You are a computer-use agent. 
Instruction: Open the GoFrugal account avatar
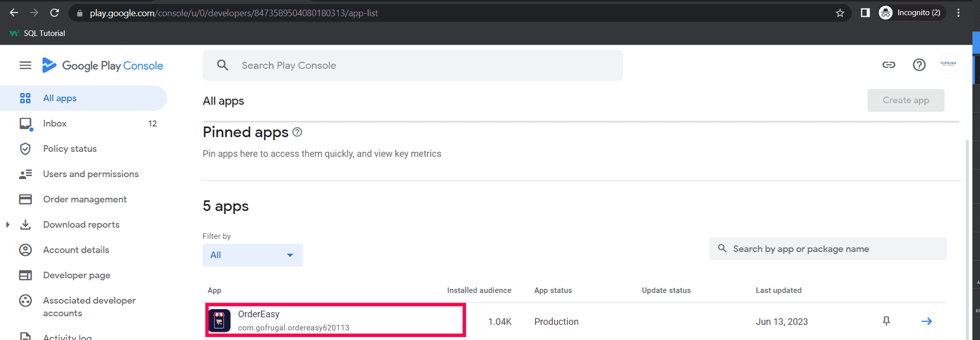948,64
